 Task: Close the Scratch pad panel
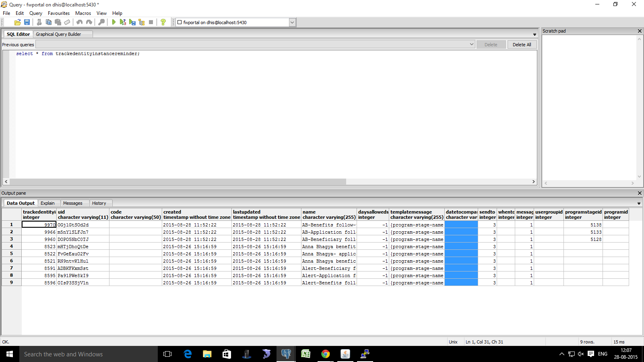tap(640, 31)
